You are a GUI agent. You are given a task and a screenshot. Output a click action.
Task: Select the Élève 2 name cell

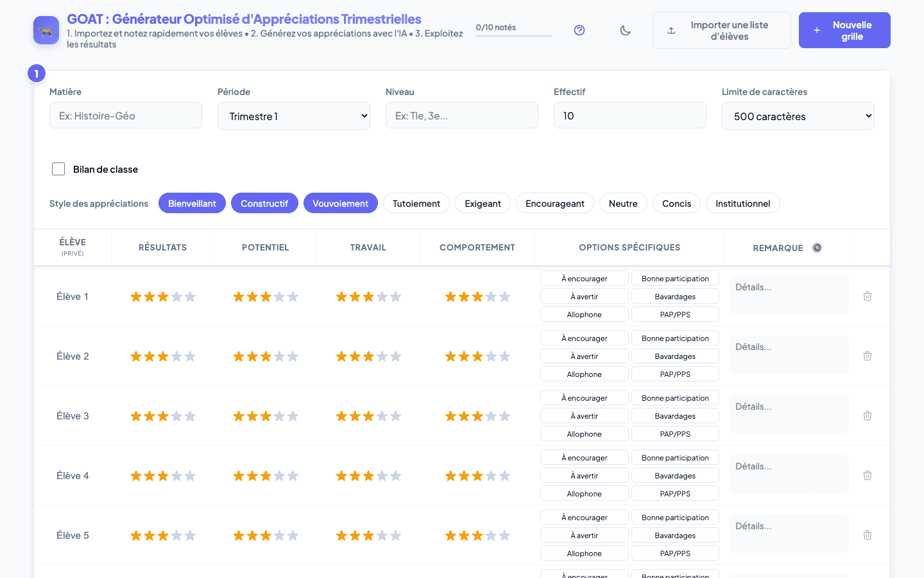tap(73, 356)
